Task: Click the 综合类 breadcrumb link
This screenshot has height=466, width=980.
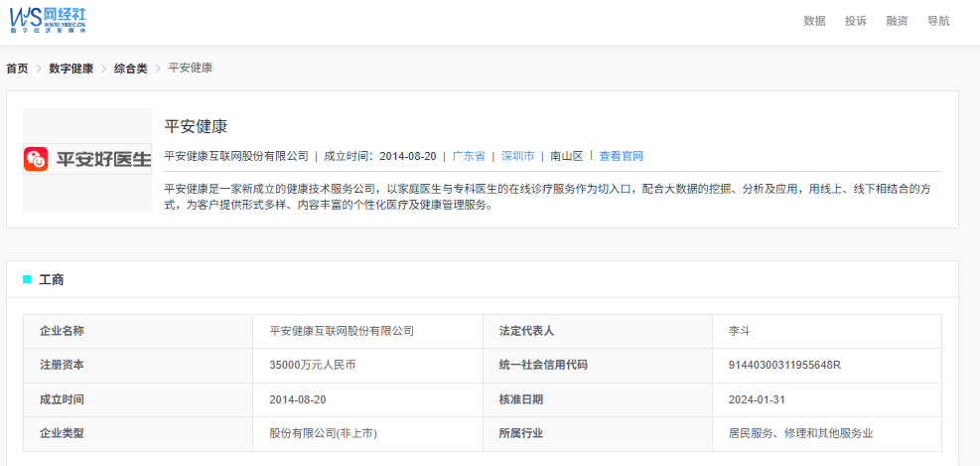Action: coord(130,69)
